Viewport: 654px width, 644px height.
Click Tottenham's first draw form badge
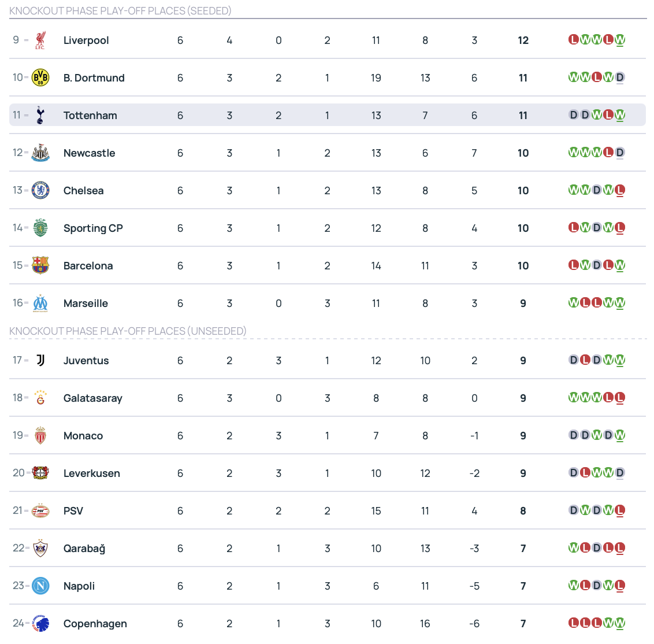click(x=574, y=115)
